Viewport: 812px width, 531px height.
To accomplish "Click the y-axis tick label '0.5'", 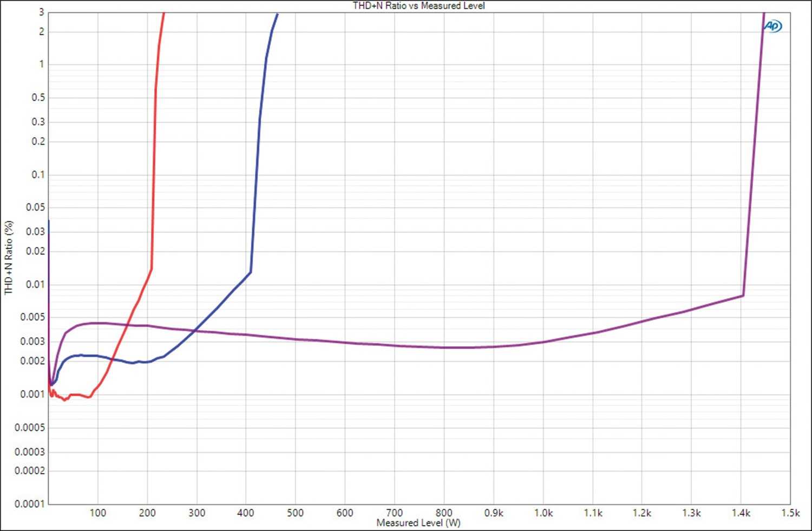I will pyautogui.click(x=38, y=97).
